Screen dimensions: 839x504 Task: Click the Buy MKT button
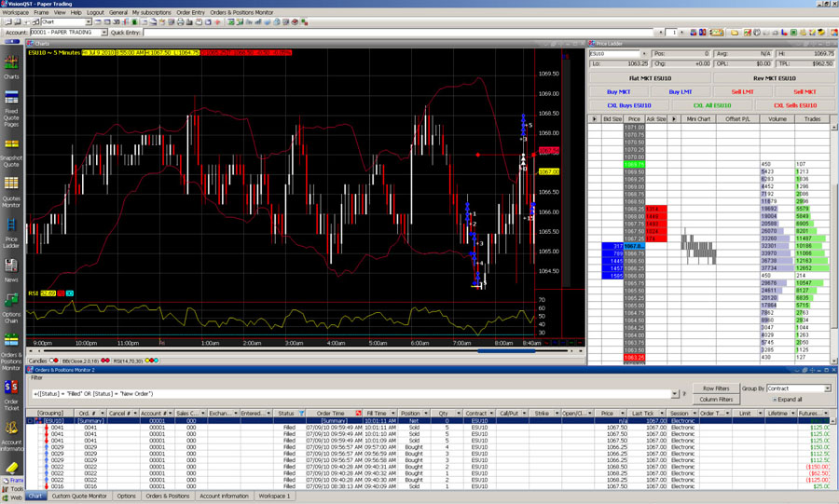pos(618,92)
